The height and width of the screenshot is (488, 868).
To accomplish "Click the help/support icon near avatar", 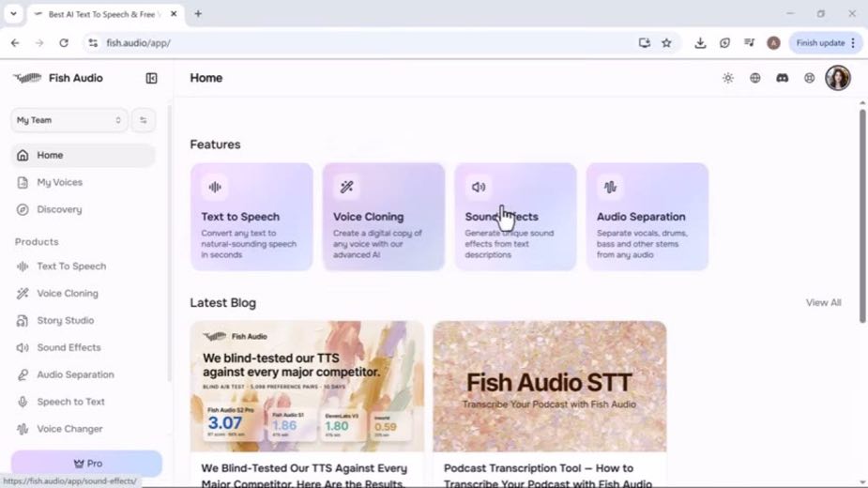I will 809,78.
